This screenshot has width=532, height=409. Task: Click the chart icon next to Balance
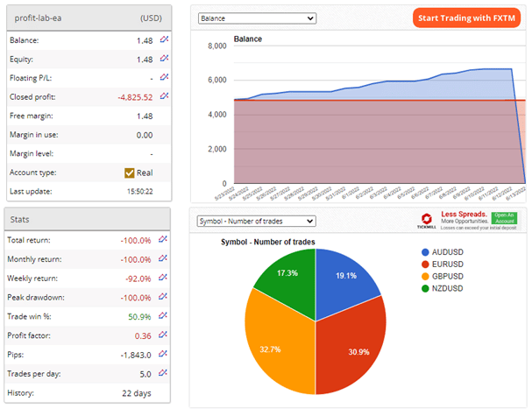(164, 40)
